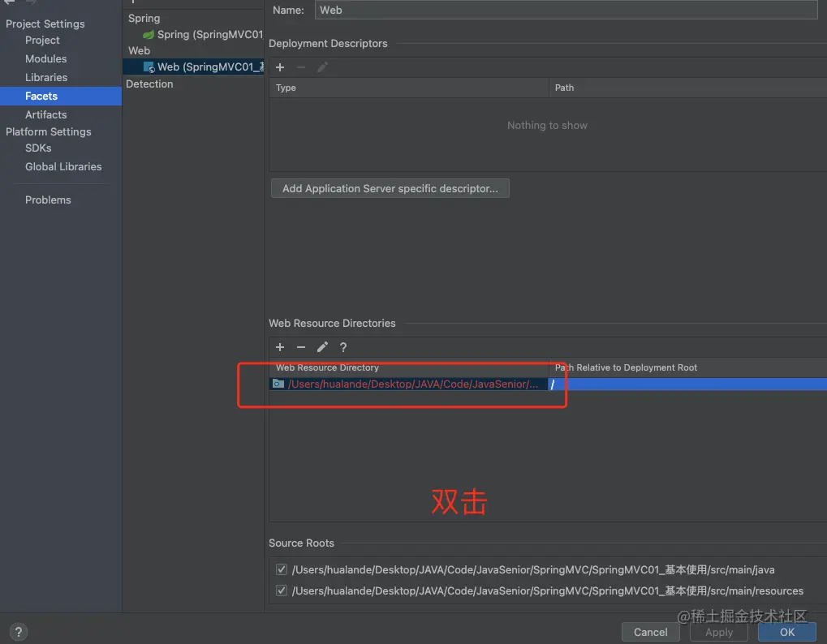Select the Web facet group
Image resolution: width=827 pixels, height=644 pixels.
pos(140,51)
